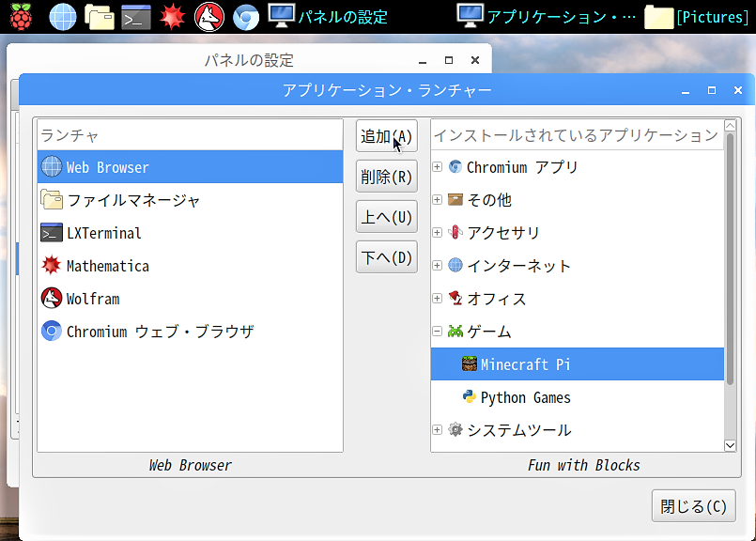
Task: Expand the システムツール category
Action: 438,429
